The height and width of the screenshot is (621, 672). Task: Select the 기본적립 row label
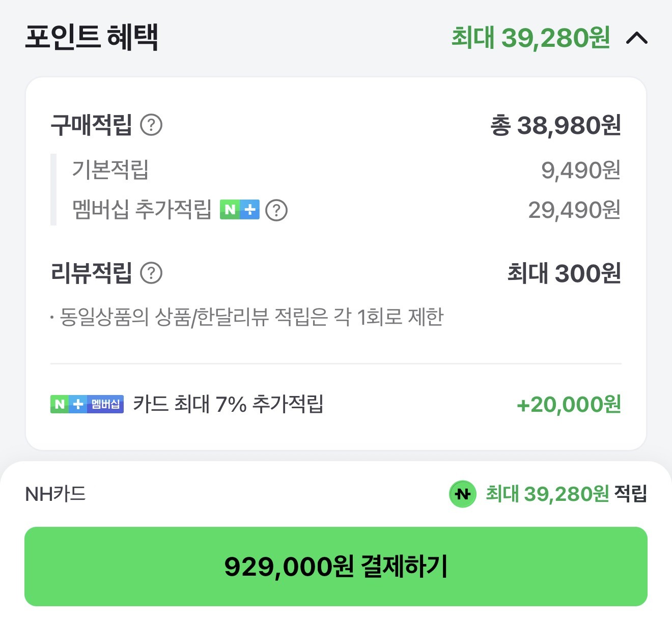tap(110, 170)
